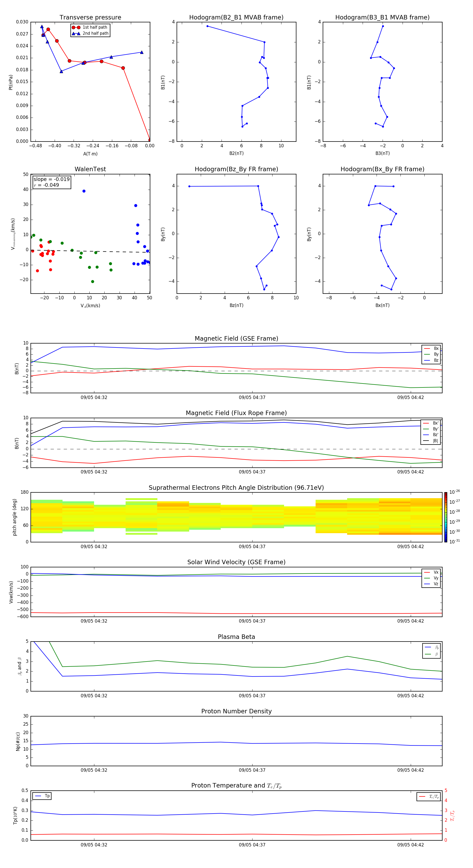This screenshot has height=868, width=473.
Task: Click the 'Bz(nT)' x-axis label
Action: 236,305
